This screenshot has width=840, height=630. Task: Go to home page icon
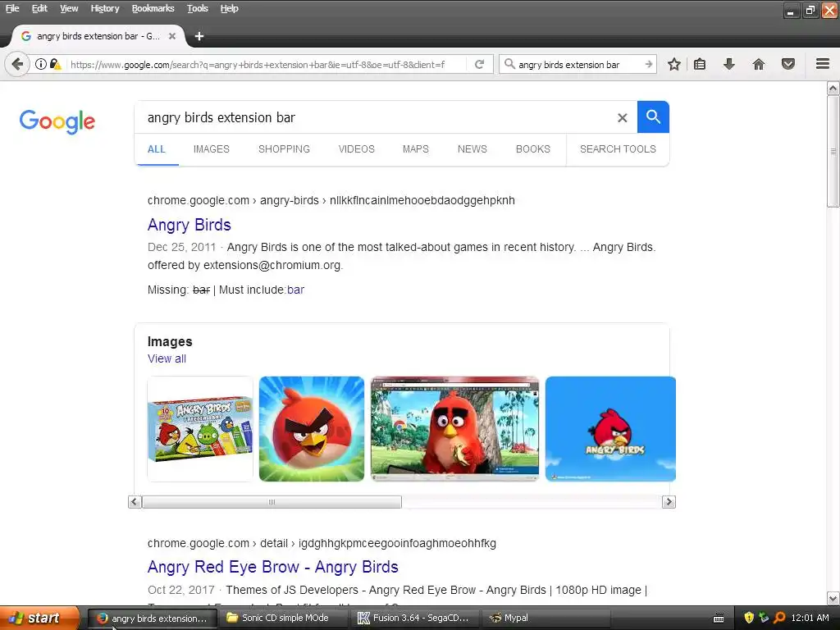pos(759,64)
